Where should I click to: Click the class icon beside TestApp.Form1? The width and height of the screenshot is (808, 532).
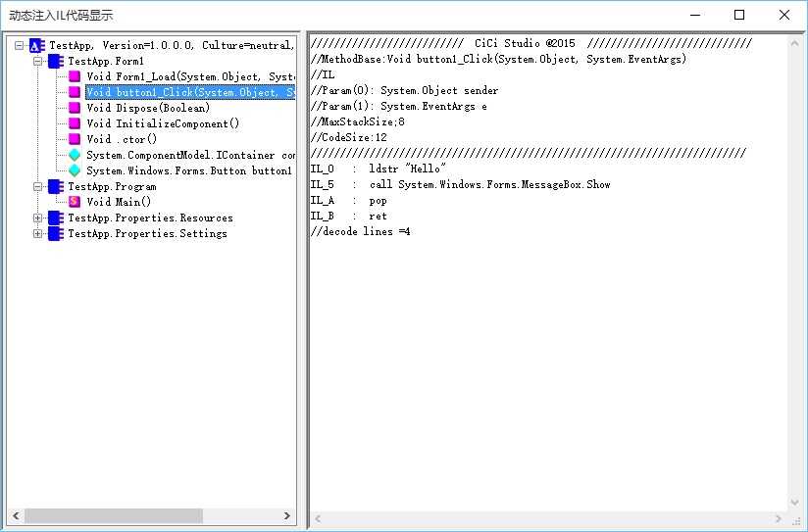pos(56,62)
